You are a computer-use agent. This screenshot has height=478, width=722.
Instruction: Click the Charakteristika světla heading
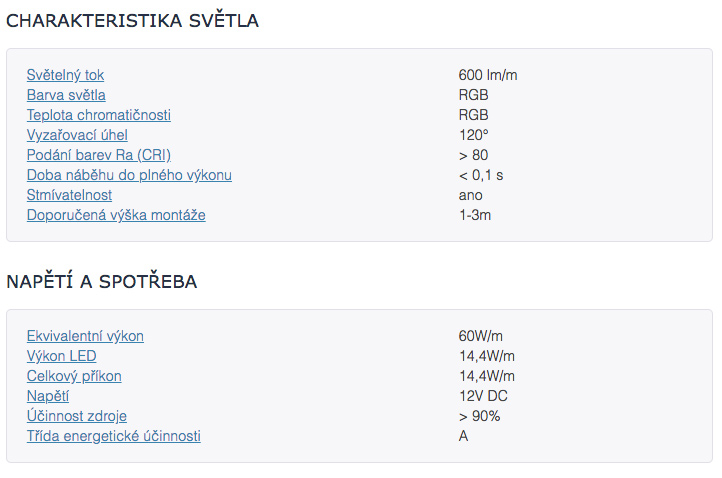pos(132,21)
